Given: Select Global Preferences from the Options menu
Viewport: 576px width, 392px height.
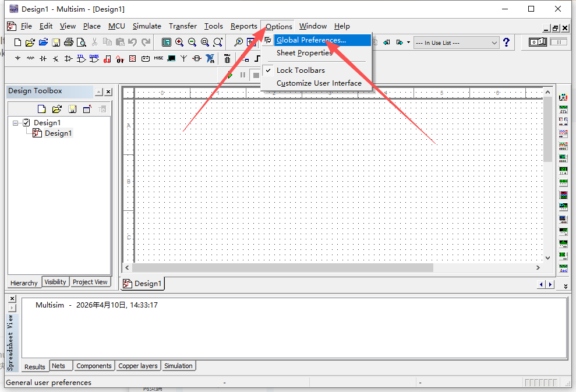Looking at the screenshot, I should tap(311, 40).
